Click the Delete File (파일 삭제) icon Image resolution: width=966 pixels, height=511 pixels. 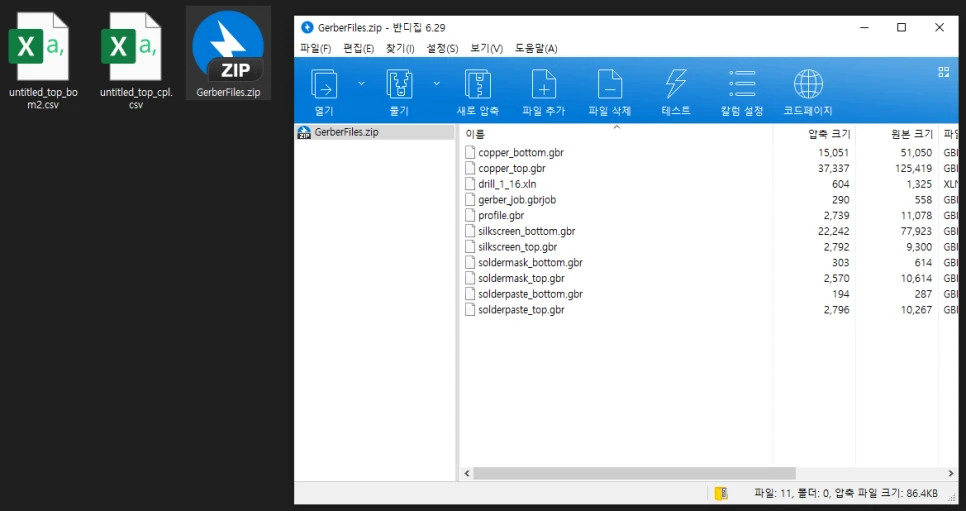[x=610, y=84]
